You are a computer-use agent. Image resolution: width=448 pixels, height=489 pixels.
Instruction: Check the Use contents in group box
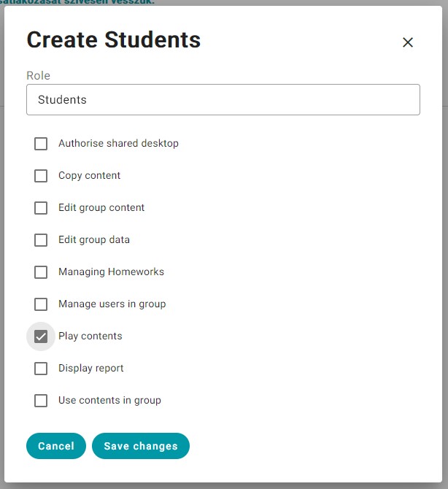[42, 401]
